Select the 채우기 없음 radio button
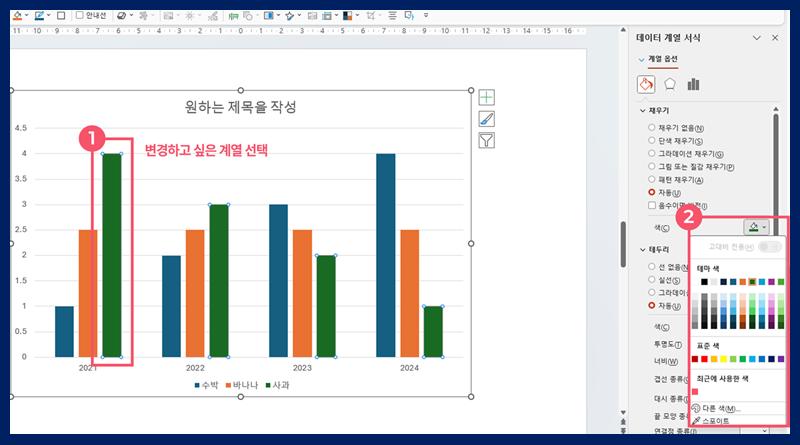This screenshot has height=445, width=800. coord(652,128)
